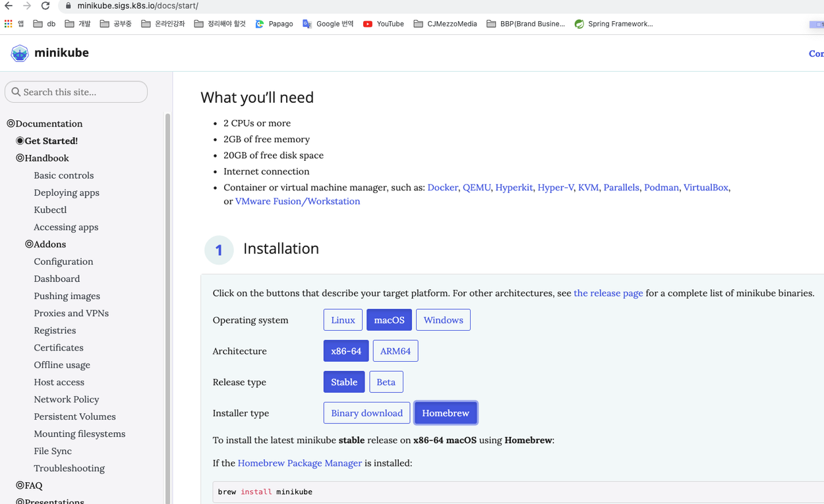The image size is (824, 504).
Task: Open the 정리해야 할것 bookmarks folder
Action: point(220,24)
